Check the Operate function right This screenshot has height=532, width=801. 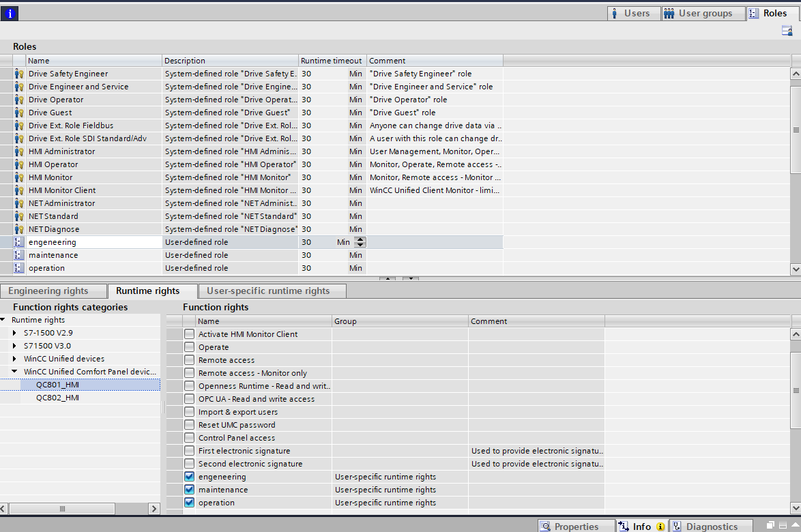pyautogui.click(x=190, y=347)
